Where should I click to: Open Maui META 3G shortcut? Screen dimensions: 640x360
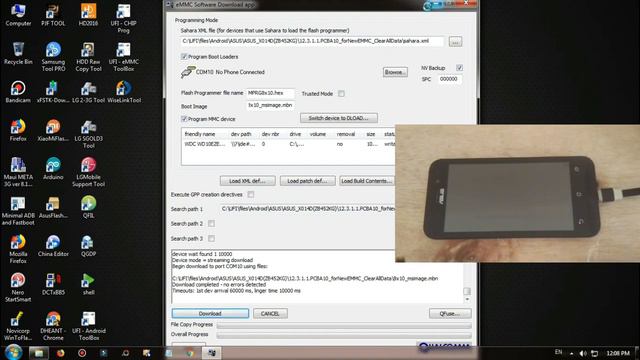tap(18, 172)
